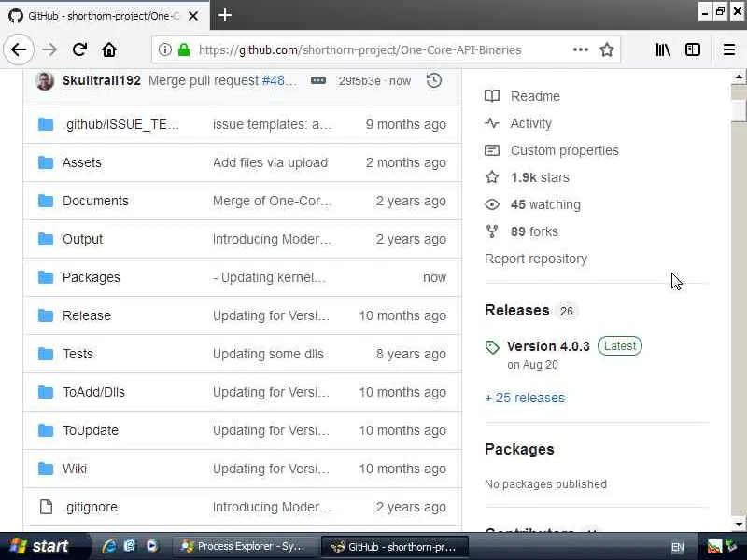Toggle the browser sidebar panel

pos(692,49)
